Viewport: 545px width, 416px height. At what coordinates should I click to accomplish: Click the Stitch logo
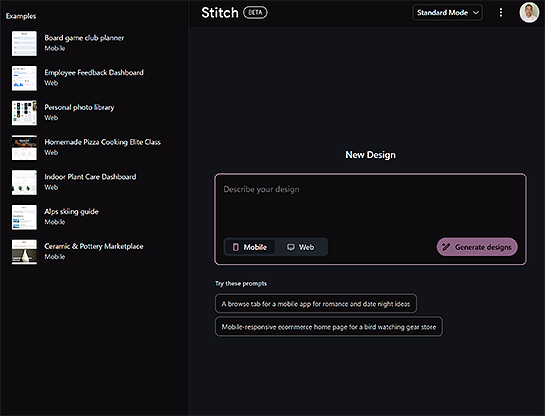(220, 13)
